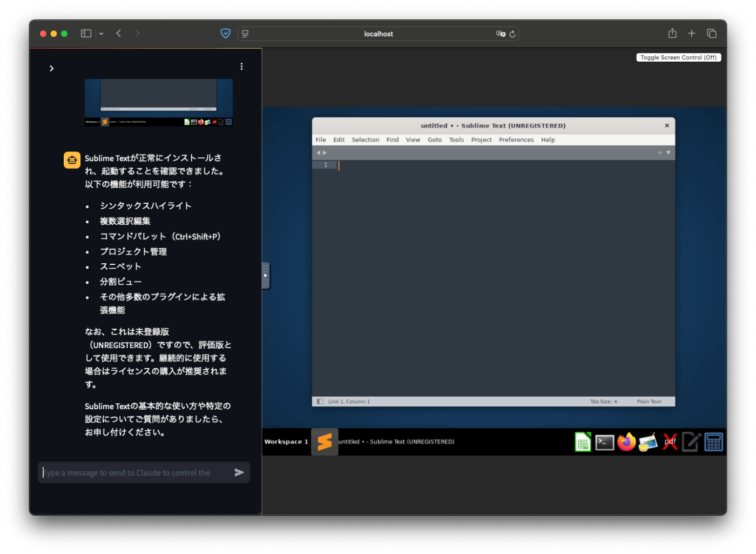Click Workspace 1 label in taskbar
This screenshot has height=554, width=756.
pyautogui.click(x=286, y=442)
